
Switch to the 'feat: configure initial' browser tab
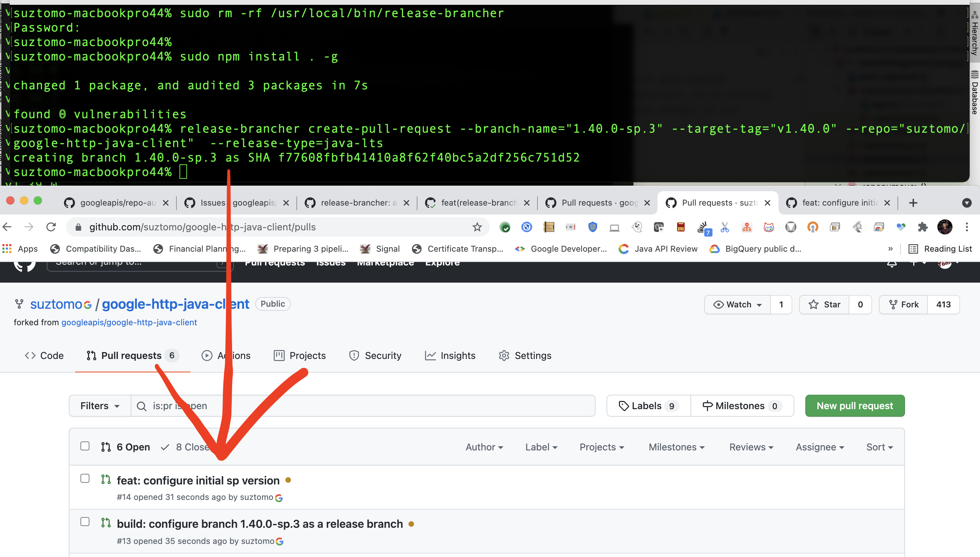click(840, 203)
